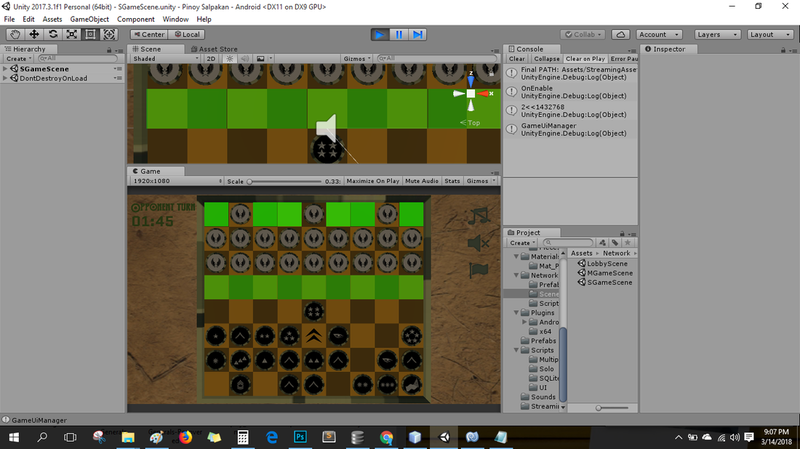Open the Shaded draw mode dropdown
The image size is (800, 449).
click(165, 59)
